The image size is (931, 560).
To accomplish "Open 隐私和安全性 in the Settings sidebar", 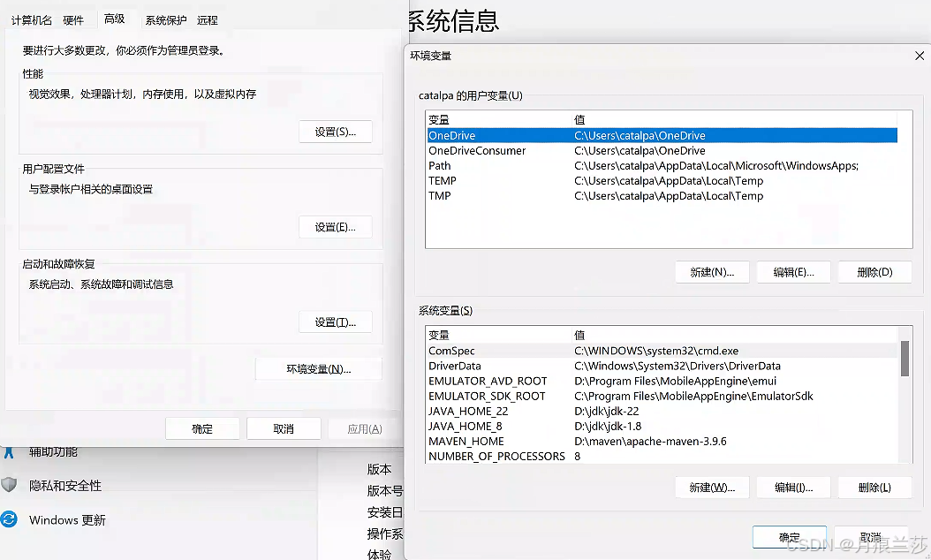I will (65, 486).
